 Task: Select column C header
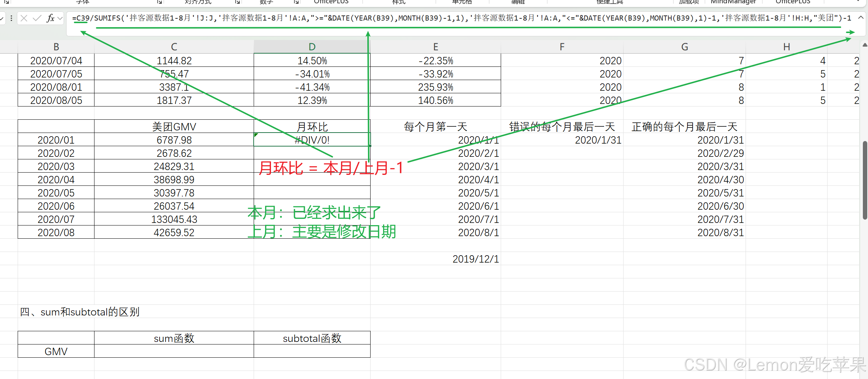click(x=174, y=47)
